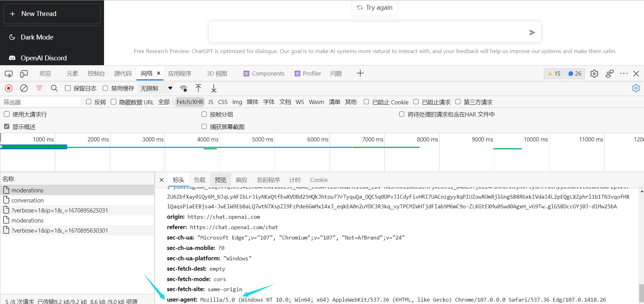Viewport: 644px width, 304px height.
Task: Filter requests by JS
Action: [211, 102]
